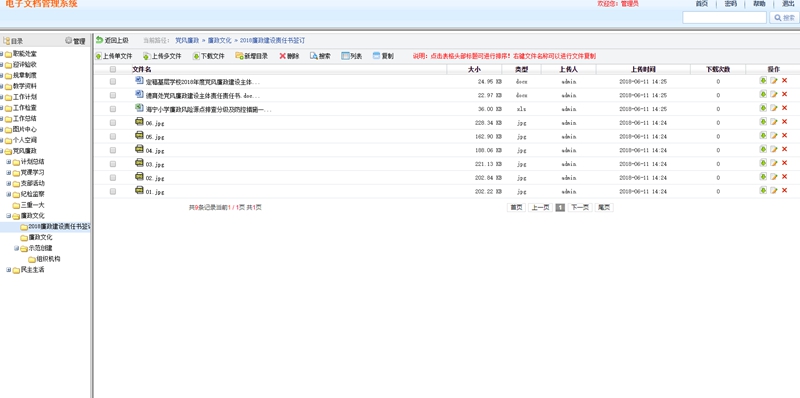Screen dimensions: 800x398
Task: Go to previous page with 上一页
Action: click(540, 208)
